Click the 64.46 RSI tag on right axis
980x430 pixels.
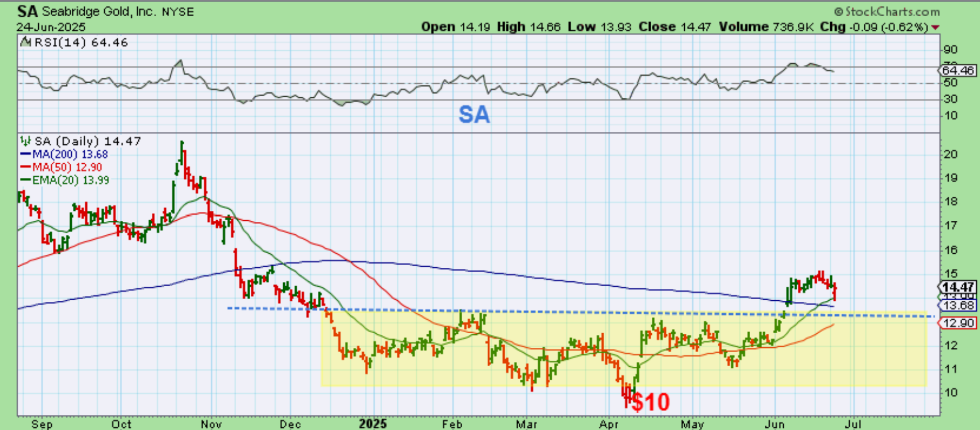click(957, 70)
